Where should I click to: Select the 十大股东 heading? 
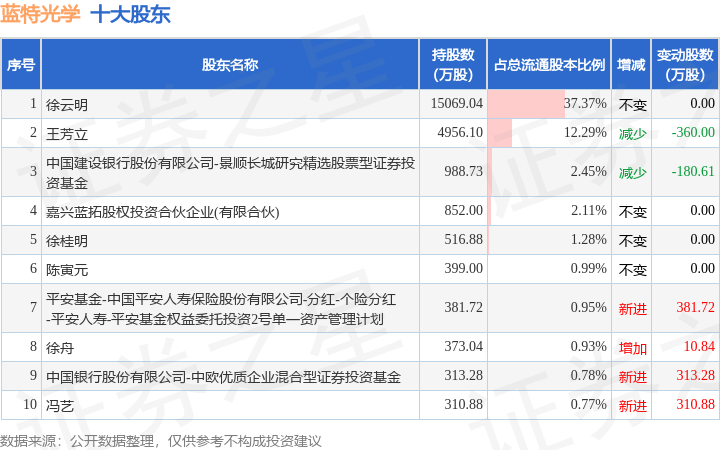[x=130, y=15]
